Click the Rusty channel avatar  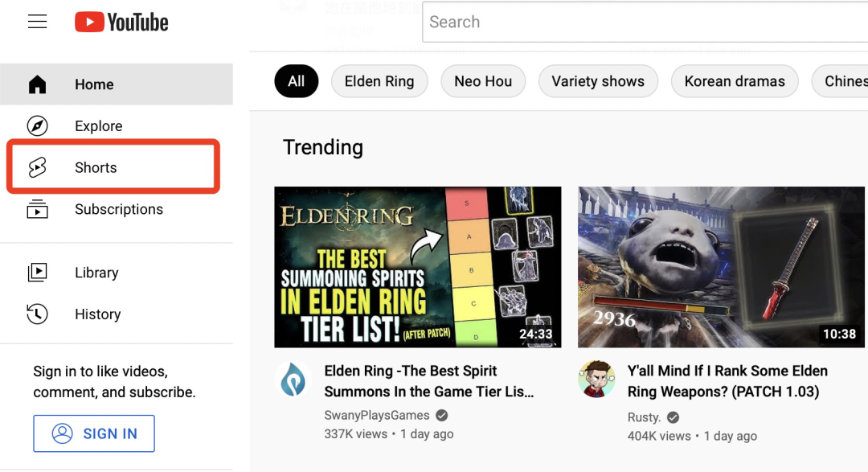coord(596,380)
